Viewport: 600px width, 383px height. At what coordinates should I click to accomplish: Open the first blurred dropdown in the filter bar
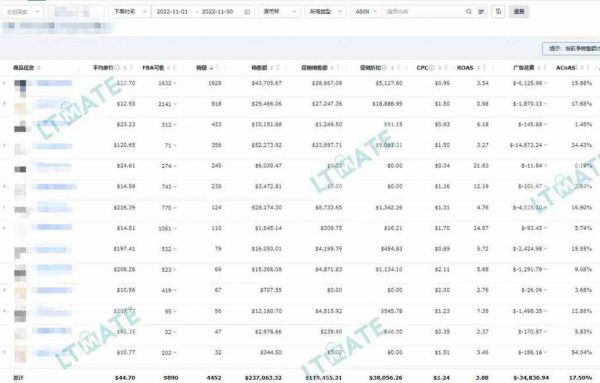[x=23, y=12]
